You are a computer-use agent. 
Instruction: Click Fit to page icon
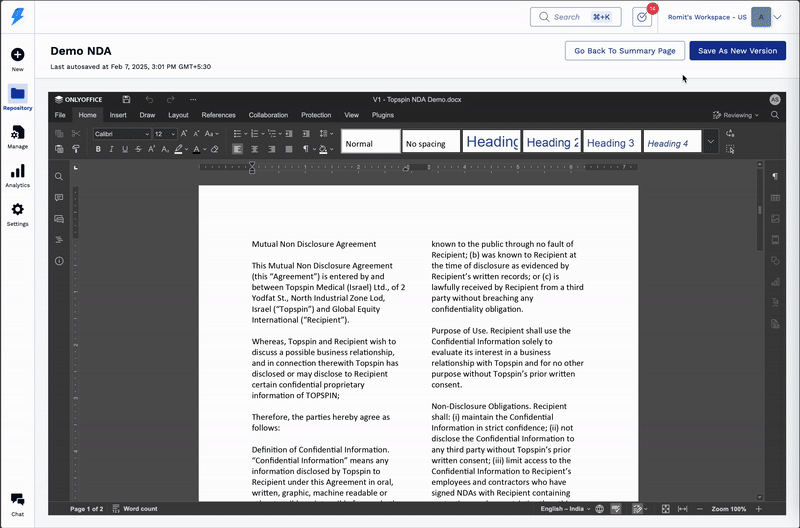[665, 509]
